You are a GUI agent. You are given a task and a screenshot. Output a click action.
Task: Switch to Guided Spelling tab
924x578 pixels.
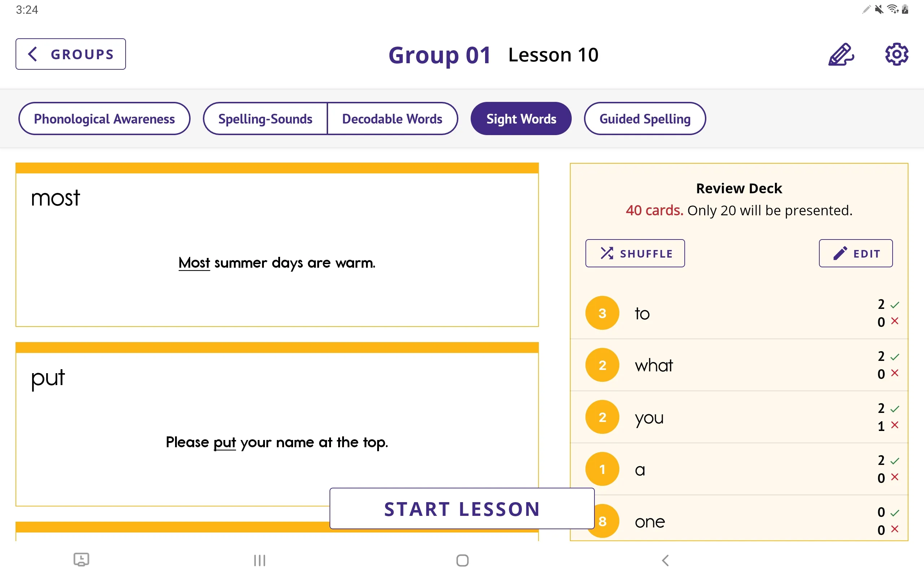[x=645, y=118]
